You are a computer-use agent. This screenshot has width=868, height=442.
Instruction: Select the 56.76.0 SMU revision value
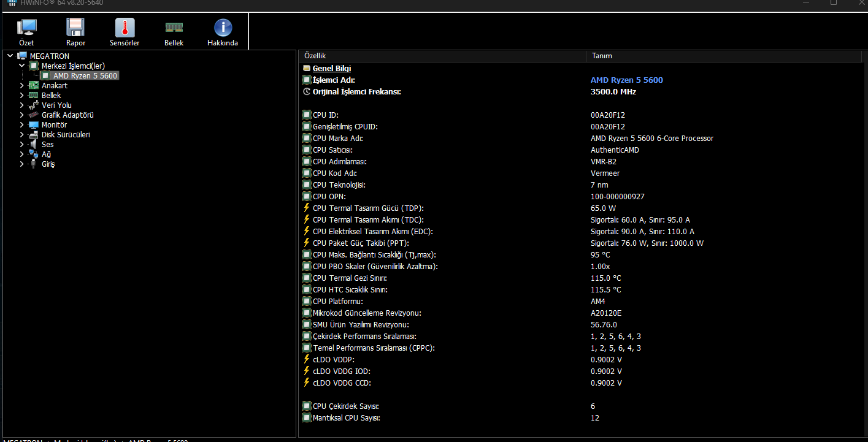pos(604,325)
